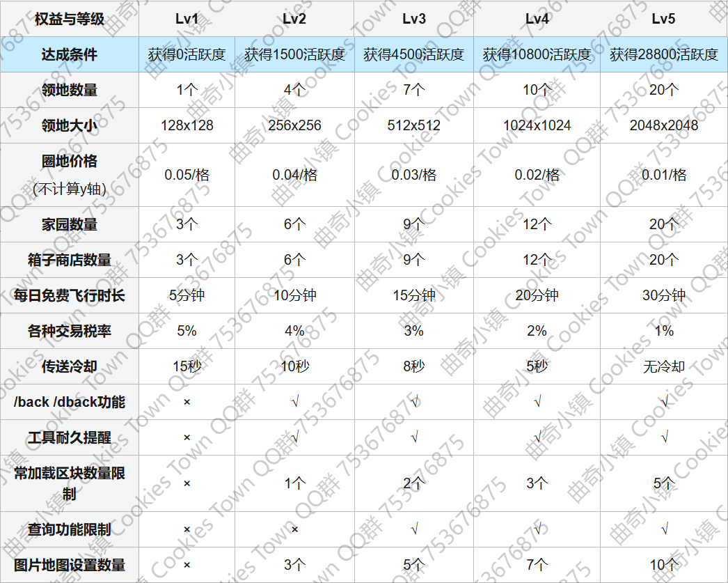Image resolution: width=728 pixels, height=583 pixels.
Task: Click the 领地大小 row label
Action: [69, 125]
